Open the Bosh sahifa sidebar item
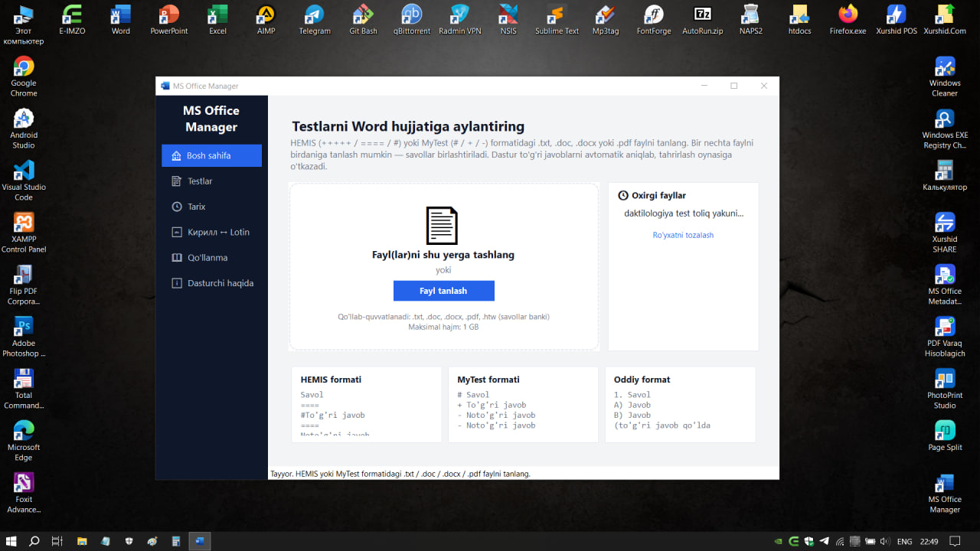 click(x=211, y=155)
